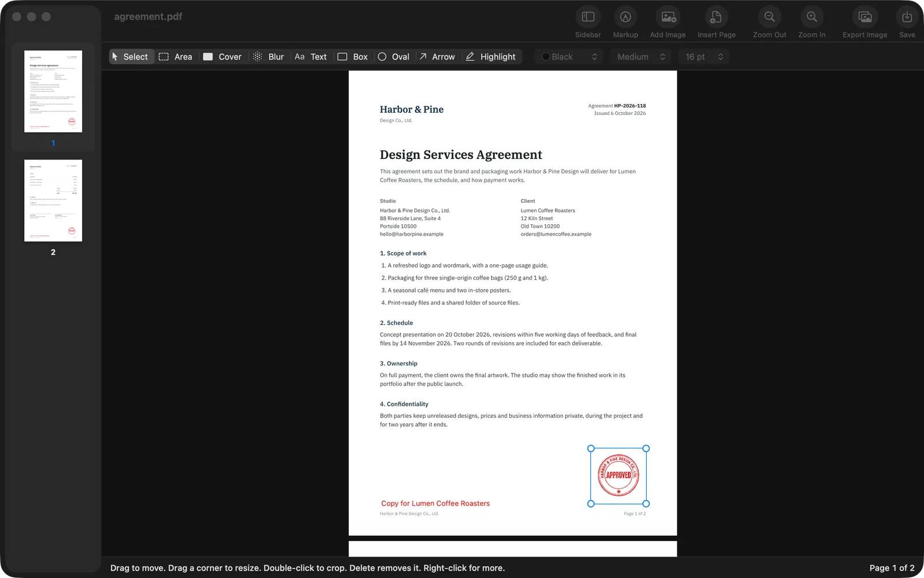Screen dimensions: 924x578
Task: Click the '1. Scope of work' heading
Action: (x=403, y=253)
